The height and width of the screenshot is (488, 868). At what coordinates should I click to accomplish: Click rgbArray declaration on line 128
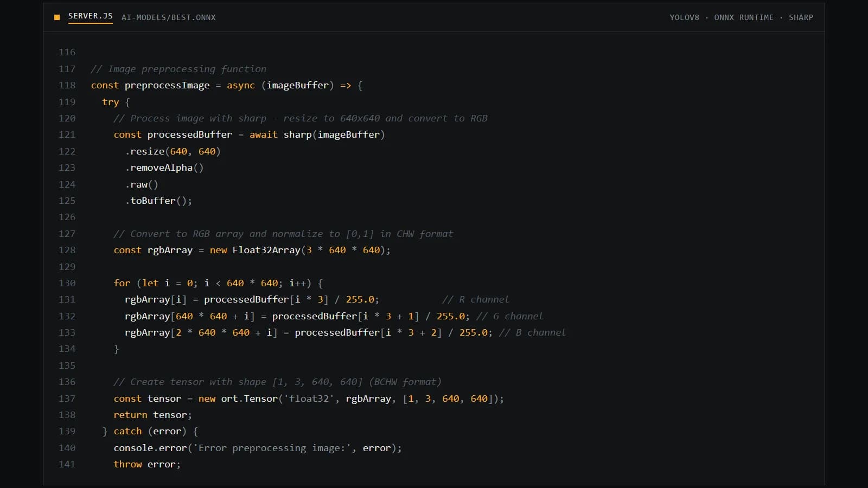click(170, 250)
